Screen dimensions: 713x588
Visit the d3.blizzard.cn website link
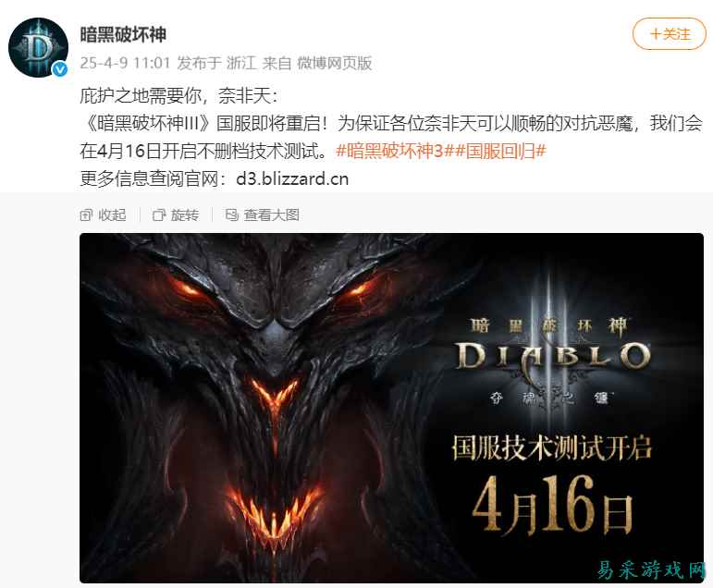point(292,178)
